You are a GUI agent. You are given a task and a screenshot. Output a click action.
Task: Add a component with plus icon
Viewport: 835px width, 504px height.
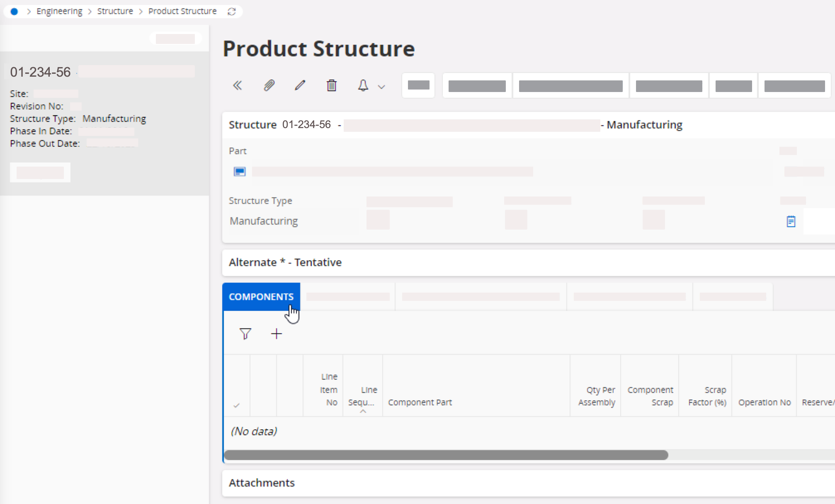pyautogui.click(x=277, y=334)
